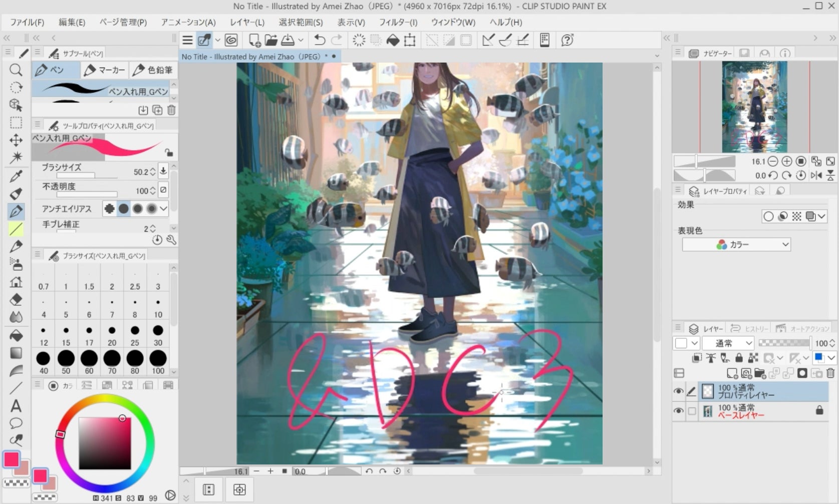Adjust the ブラシサイズ 50.2 stepper arrows
Viewport: 839px width, 504px height.
click(152, 172)
